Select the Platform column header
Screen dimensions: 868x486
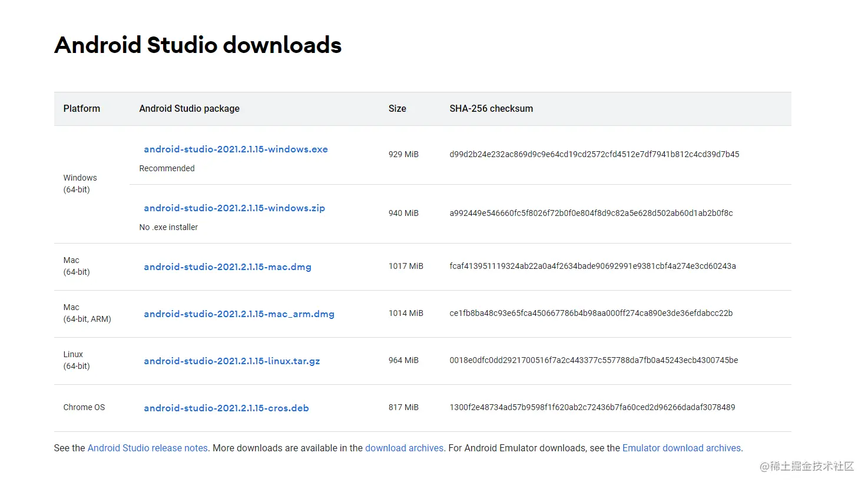pos(81,108)
